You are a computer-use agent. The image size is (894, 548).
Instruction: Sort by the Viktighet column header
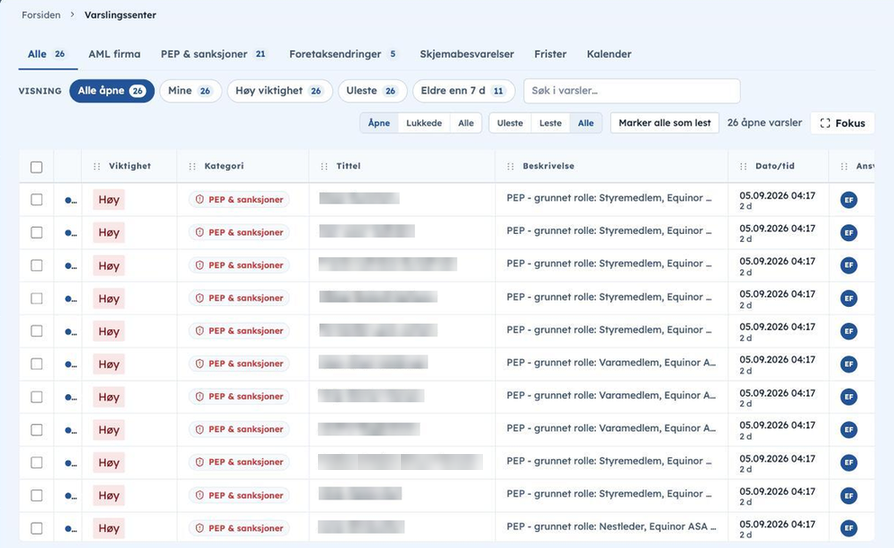(x=130, y=166)
